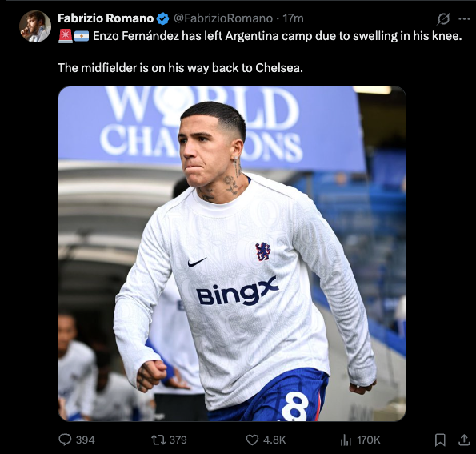The height and width of the screenshot is (454, 476).
Task: Click the blue verified checkmark badge
Action: tap(163, 19)
